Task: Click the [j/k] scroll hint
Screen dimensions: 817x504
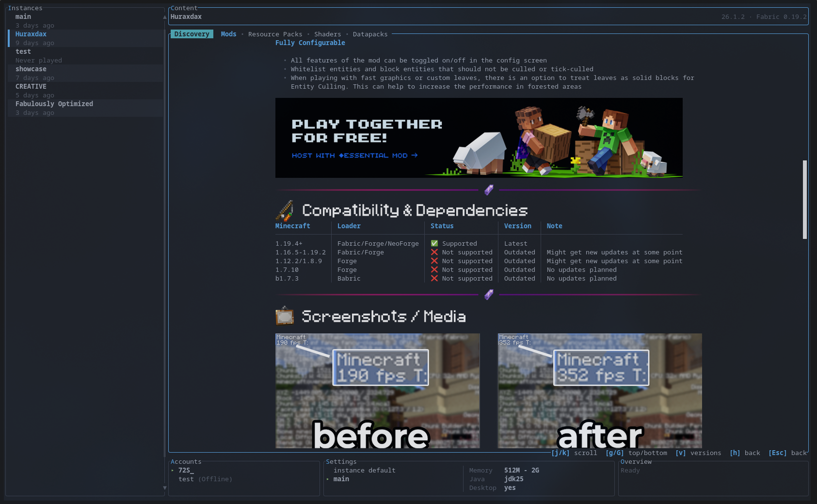Action: tap(574, 453)
